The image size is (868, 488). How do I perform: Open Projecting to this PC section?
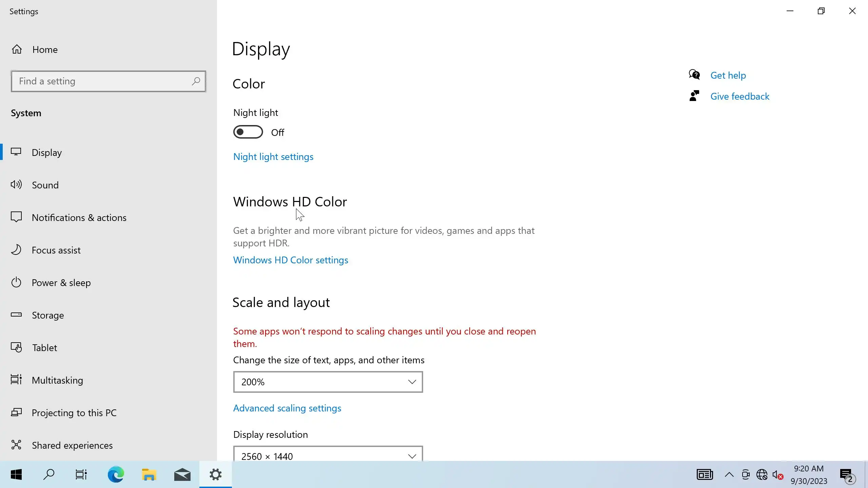coord(74,413)
